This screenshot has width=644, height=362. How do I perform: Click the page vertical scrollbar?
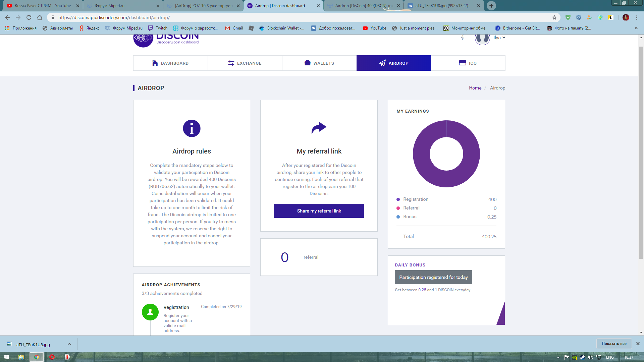click(x=641, y=153)
